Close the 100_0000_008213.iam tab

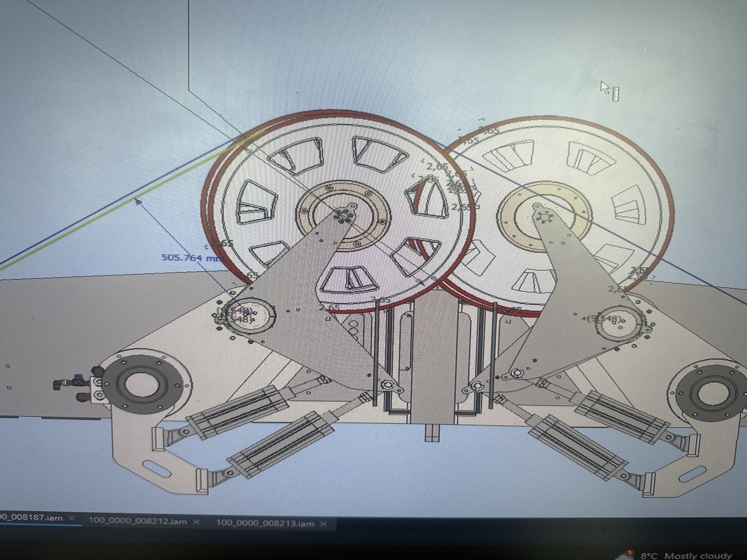323,524
